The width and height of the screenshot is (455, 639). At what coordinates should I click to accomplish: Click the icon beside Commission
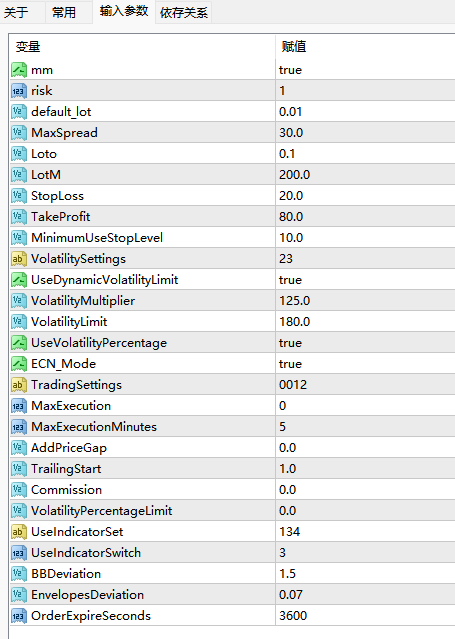tap(19, 490)
